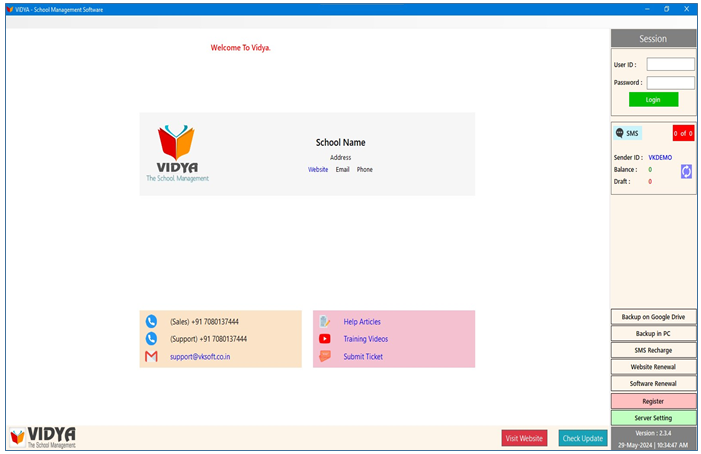This screenshot has height=454, width=701.
Task: Click the '(Sales) +91 7080137444' number
Action: pyautogui.click(x=204, y=322)
